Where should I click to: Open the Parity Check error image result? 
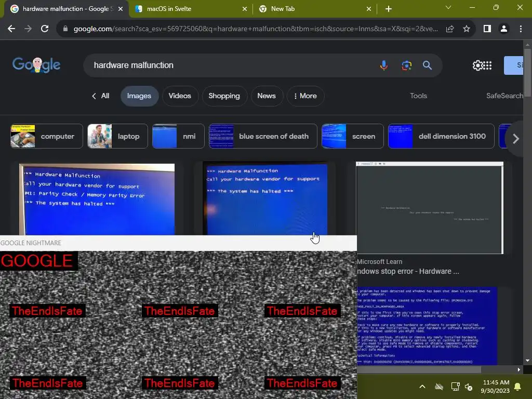point(97,199)
